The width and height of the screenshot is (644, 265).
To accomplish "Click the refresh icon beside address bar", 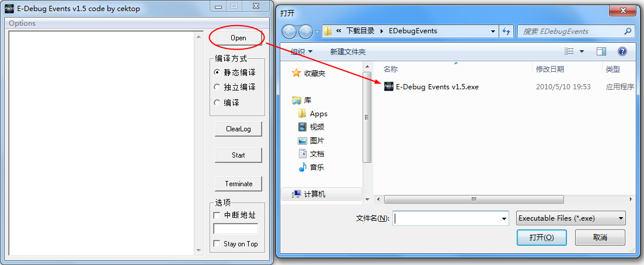I will (506, 31).
